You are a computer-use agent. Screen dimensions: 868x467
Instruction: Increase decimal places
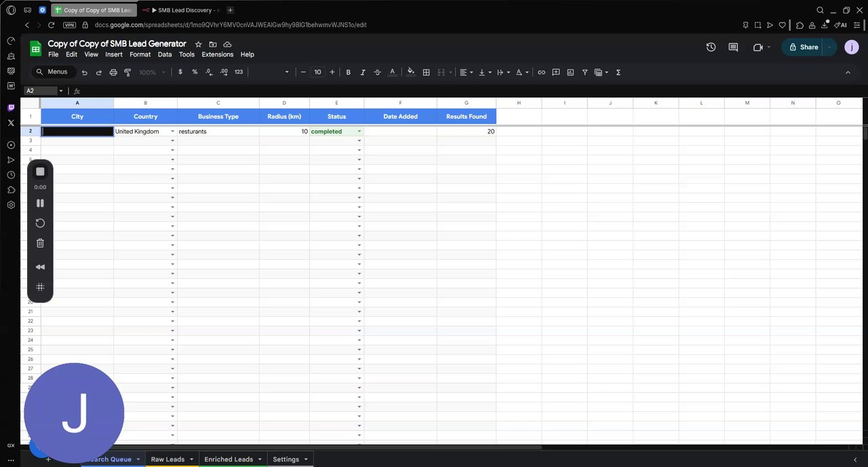(224, 72)
